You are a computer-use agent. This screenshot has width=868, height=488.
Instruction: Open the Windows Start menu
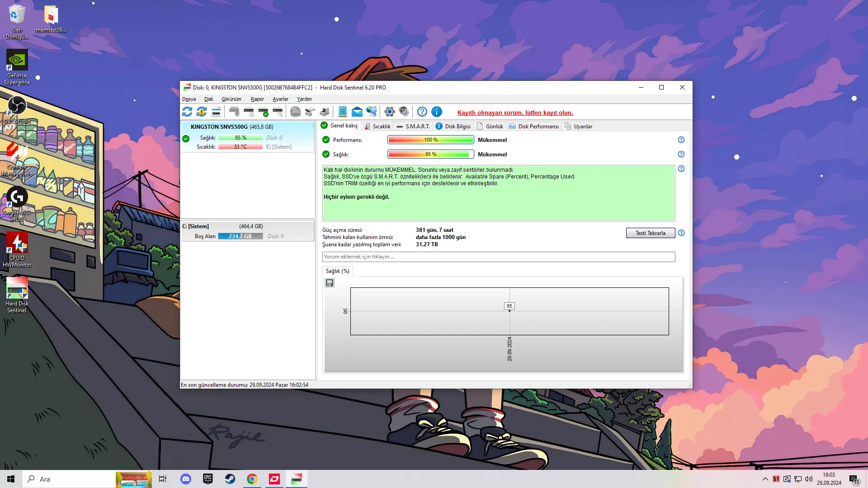[x=11, y=479]
